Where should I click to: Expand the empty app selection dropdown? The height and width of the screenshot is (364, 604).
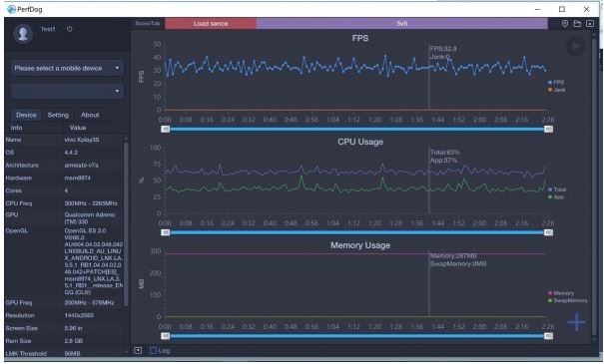[68, 91]
